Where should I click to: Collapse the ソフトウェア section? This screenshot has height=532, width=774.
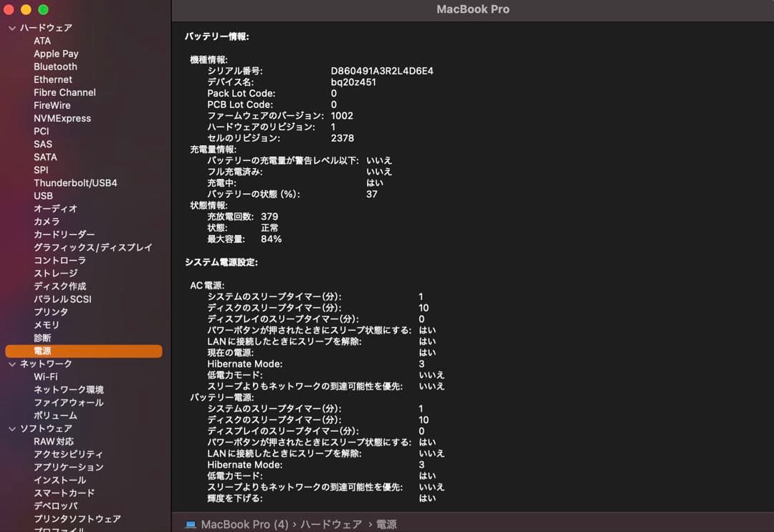coord(11,428)
